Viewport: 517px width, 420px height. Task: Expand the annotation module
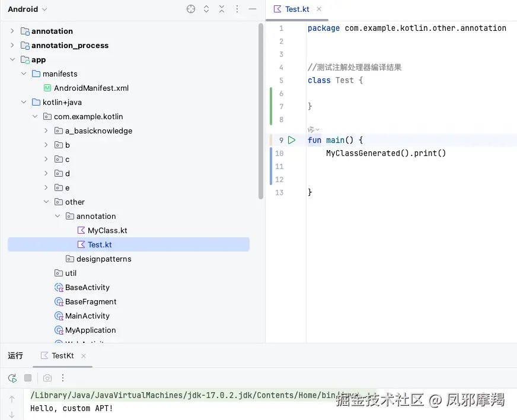[x=12, y=31]
